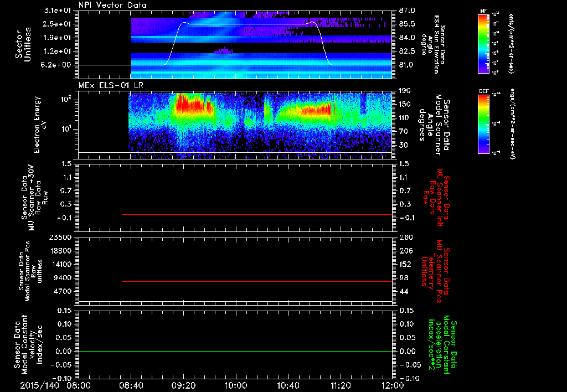Click the "9400" scanner position axis value
The height and width of the screenshot is (392, 567).
64,278
